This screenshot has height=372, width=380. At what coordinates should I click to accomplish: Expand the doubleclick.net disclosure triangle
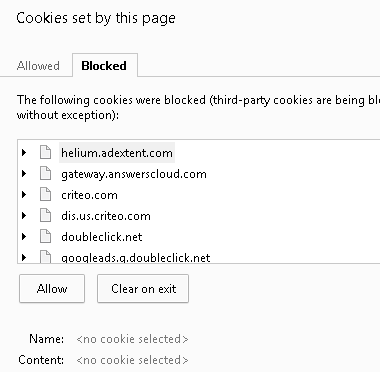(24, 237)
